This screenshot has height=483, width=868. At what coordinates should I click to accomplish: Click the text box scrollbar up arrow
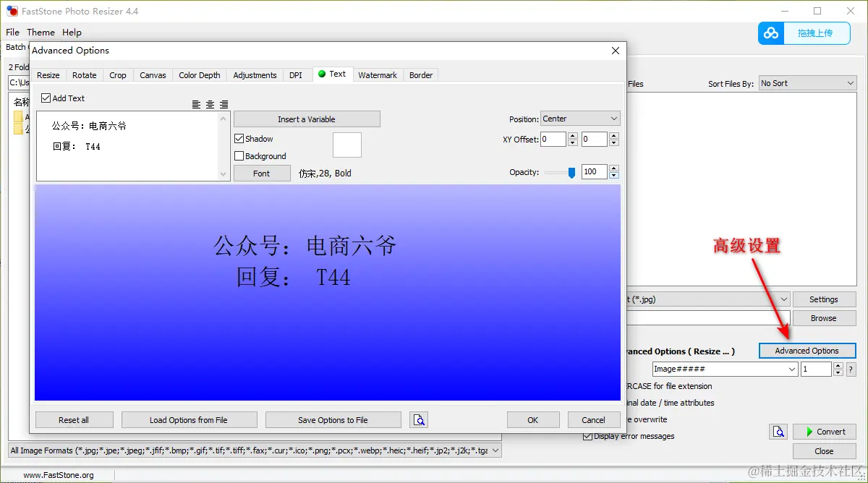point(224,118)
